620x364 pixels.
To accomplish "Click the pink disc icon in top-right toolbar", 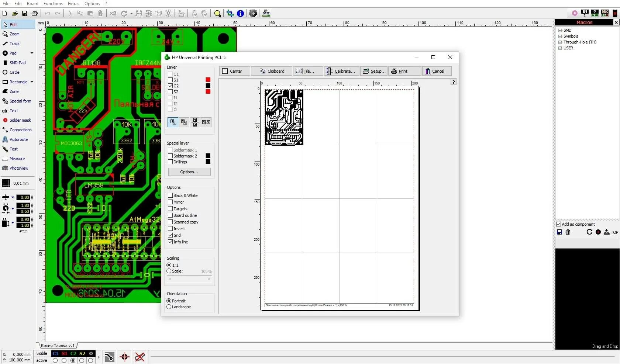I will pyautogui.click(x=575, y=13).
